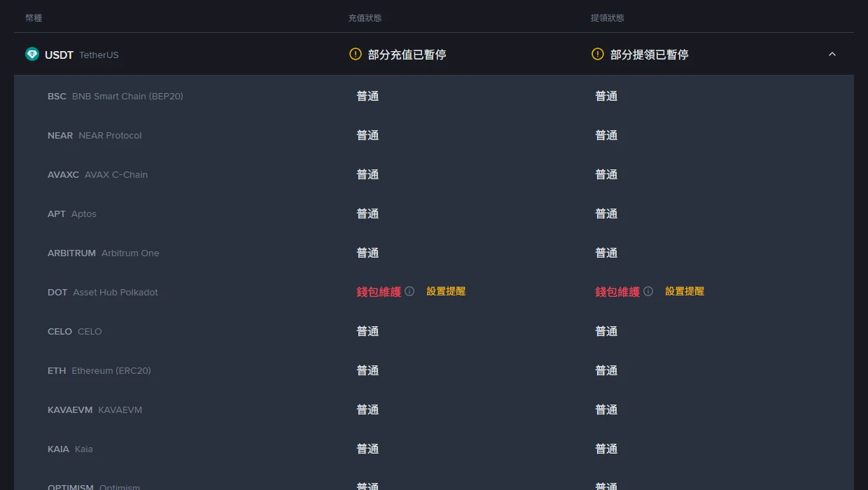Click the USDT TetherUS coin name
Image resolution: width=868 pixels, height=490 pixels.
tap(82, 55)
